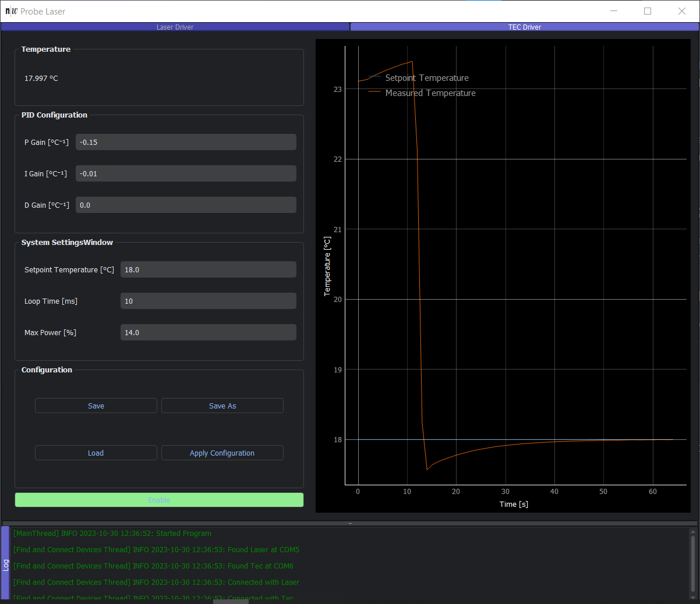
Task: Maximize the Probe Laser window
Action: click(648, 11)
